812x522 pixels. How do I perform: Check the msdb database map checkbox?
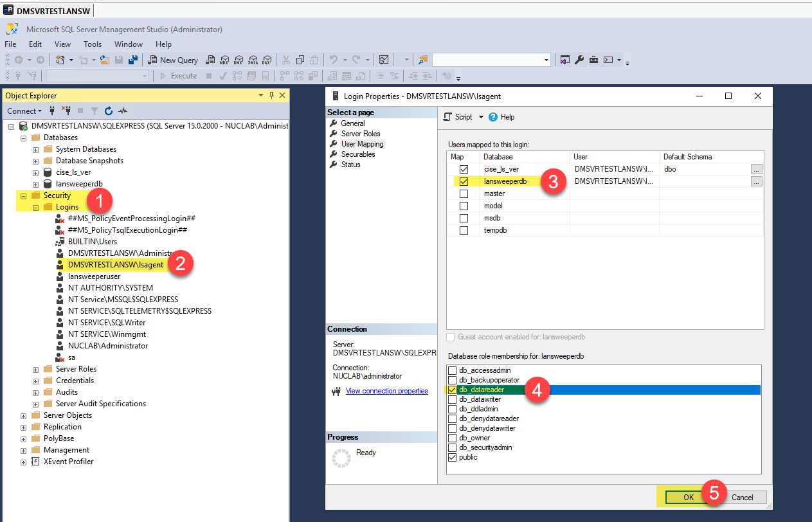pos(464,218)
